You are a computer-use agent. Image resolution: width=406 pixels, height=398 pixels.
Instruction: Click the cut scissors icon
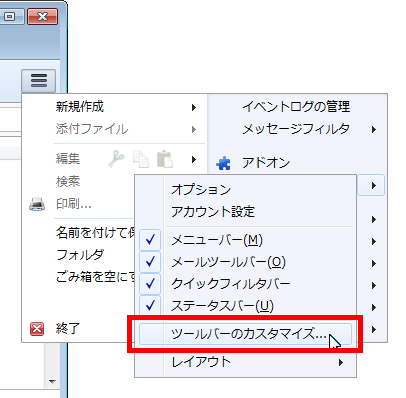point(116,159)
